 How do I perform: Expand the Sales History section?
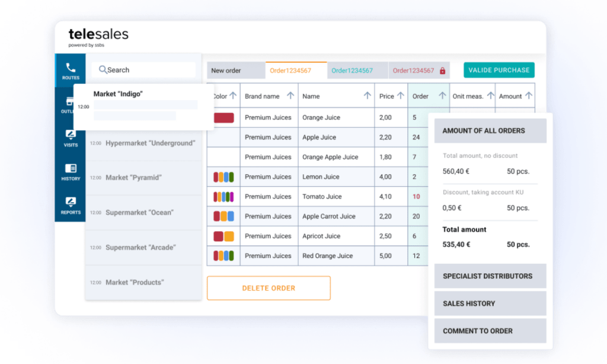point(490,304)
